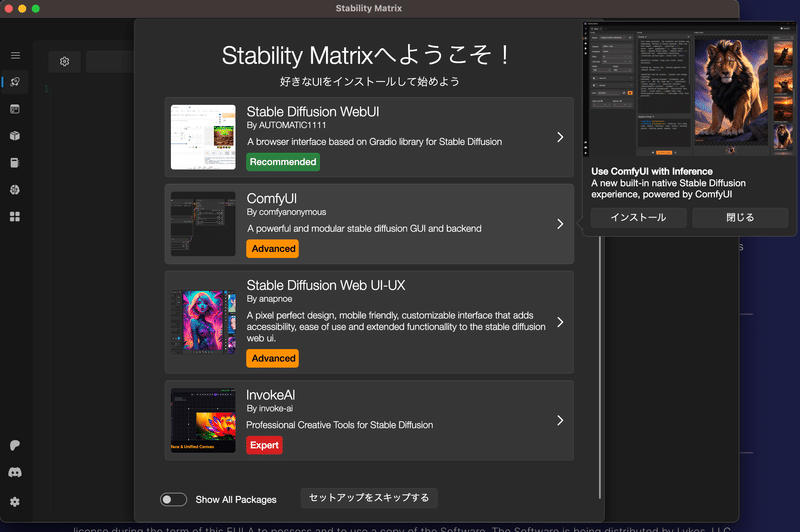This screenshot has height=532, width=800.
Task: Click the 'Stable Diffusion WebUI' title
Action: coord(313,112)
